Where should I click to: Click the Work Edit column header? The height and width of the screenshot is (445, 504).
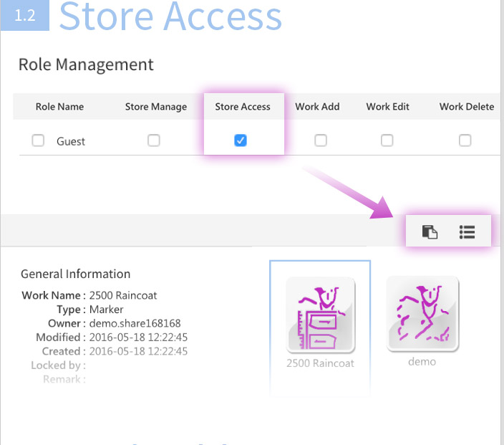pyautogui.click(x=387, y=107)
